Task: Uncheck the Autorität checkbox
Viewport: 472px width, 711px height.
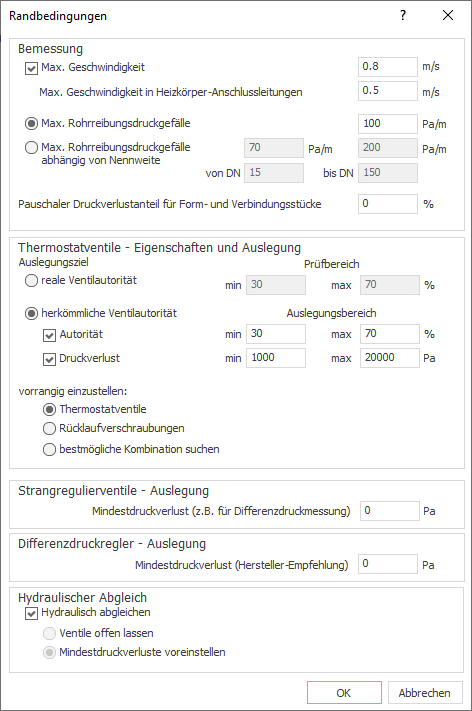Action: tap(49, 336)
